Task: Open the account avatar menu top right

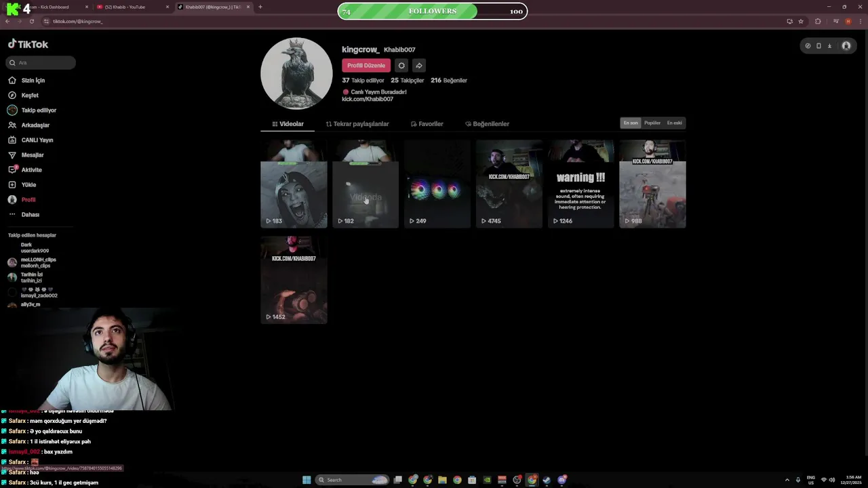Action: (x=846, y=46)
